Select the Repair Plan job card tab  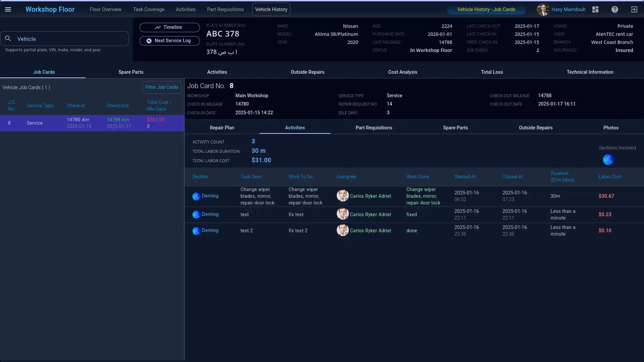pyautogui.click(x=222, y=128)
